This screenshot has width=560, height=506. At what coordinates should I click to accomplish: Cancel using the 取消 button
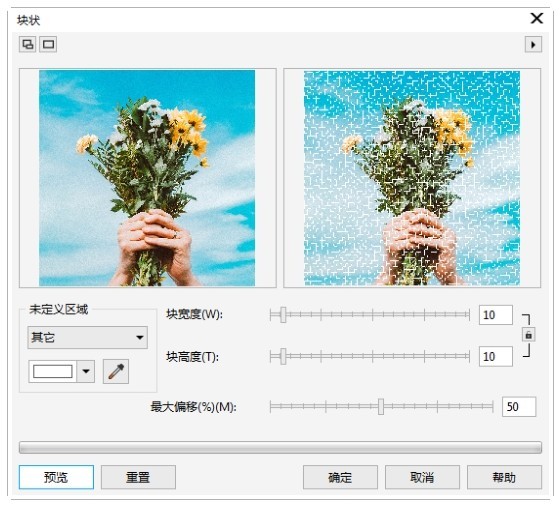[422, 477]
